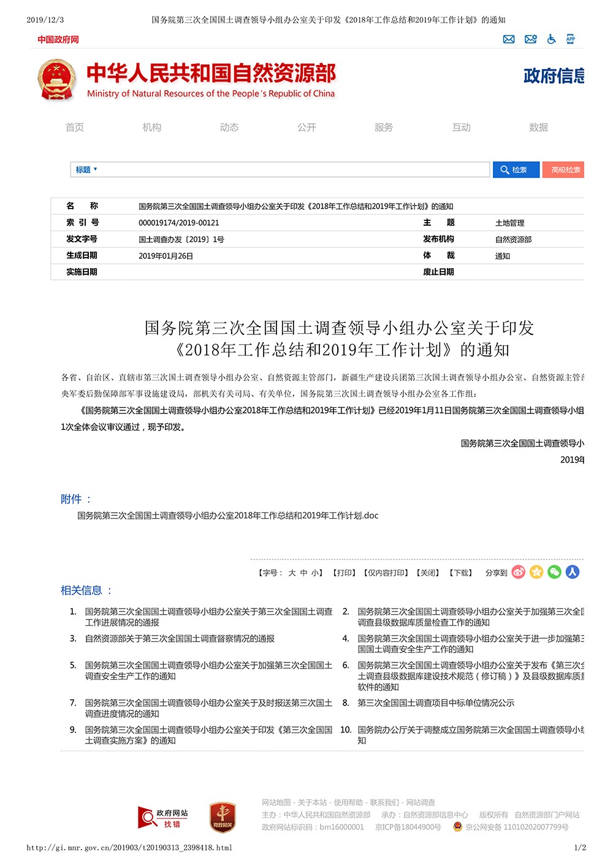Screen dimensions: 613x868
Task: Click the document number 国土调查办发〔2019〕1号
Action: click(x=181, y=239)
